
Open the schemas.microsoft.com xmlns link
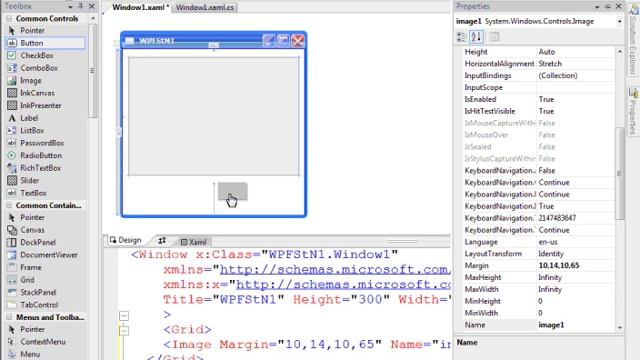335,270
